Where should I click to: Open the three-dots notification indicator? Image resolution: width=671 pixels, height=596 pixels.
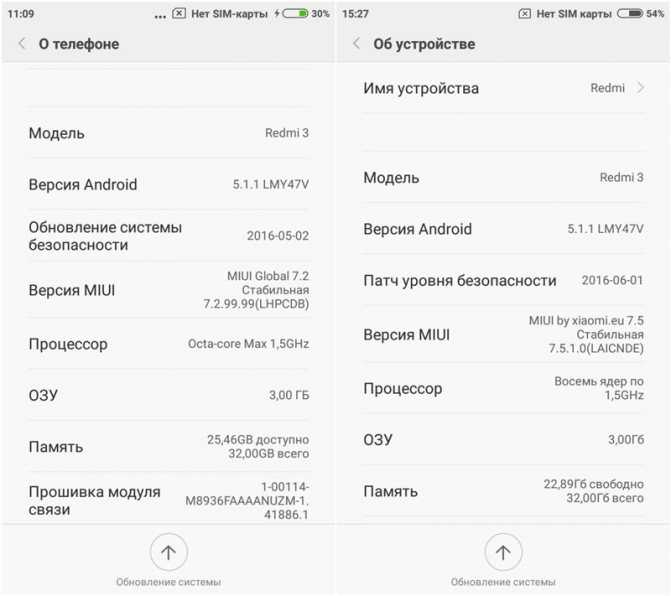(x=160, y=16)
